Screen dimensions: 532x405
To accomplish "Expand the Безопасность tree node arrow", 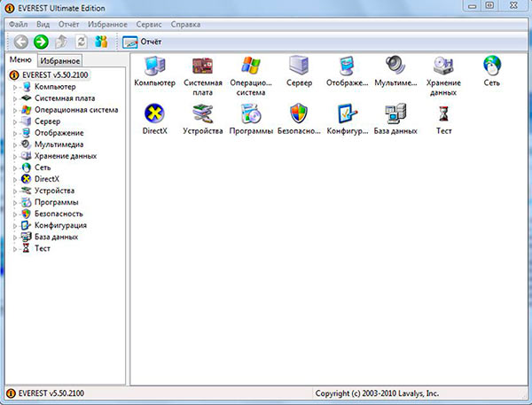I will point(15,214).
